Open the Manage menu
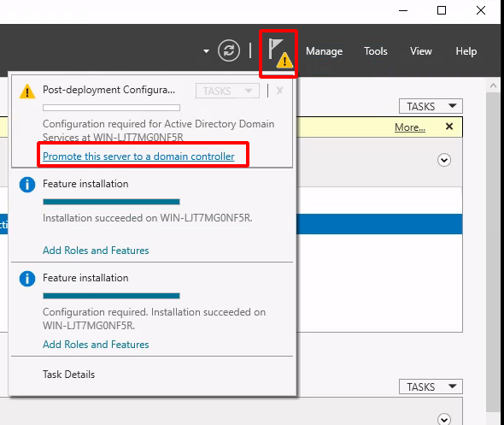The image size is (504, 425). [324, 51]
